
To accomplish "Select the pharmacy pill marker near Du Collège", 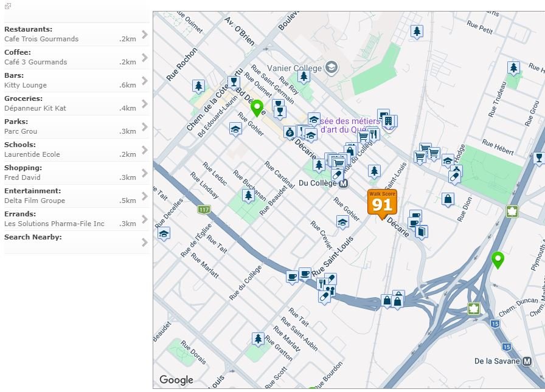I will point(337,175).
